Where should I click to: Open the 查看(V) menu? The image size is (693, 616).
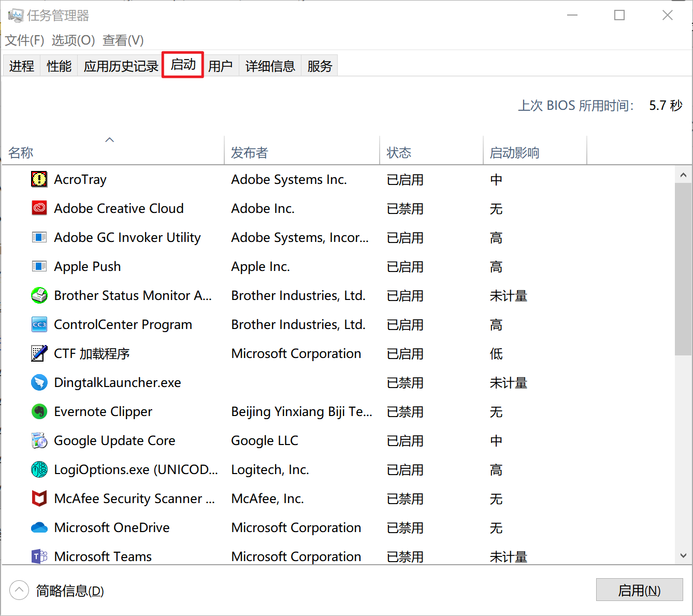point(123,40)
